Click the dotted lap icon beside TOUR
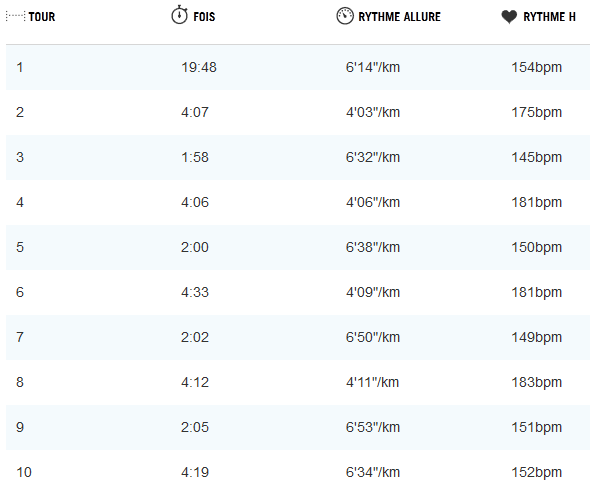The width and height of the screenshot is (590, 495). point(16,17)
